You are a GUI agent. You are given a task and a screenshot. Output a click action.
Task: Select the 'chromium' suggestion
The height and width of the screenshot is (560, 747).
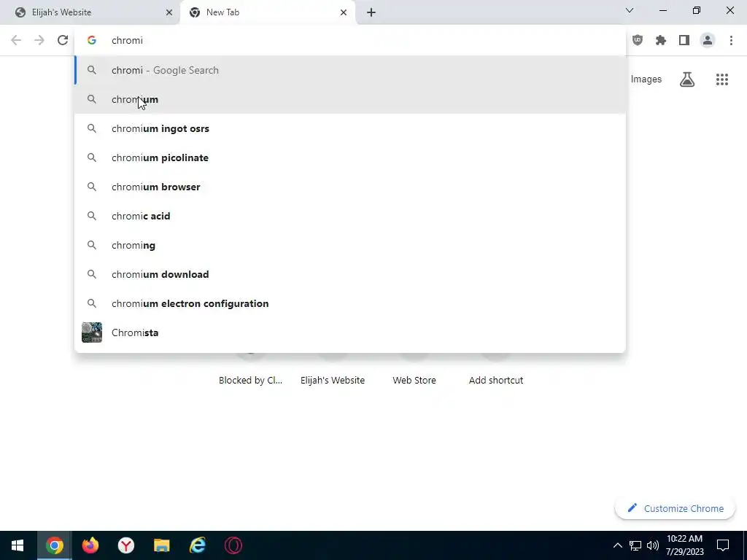tap(350, 99)
